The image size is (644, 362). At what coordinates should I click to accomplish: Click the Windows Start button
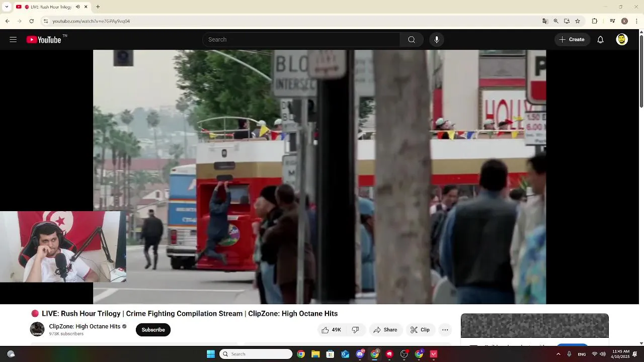pos(211,354)
